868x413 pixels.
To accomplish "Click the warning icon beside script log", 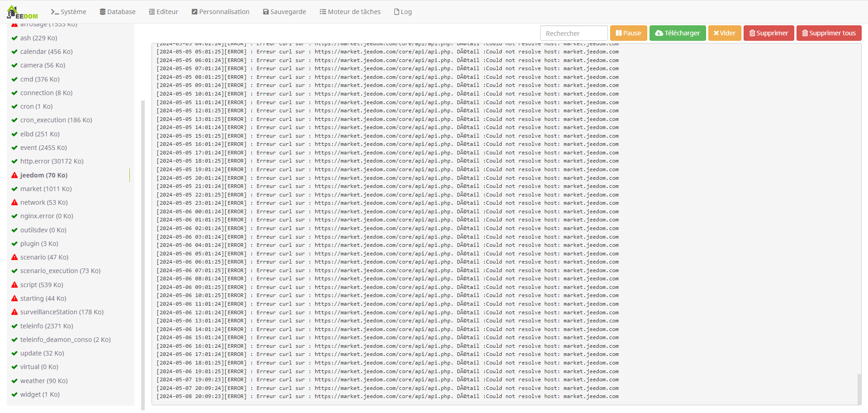I will pyautogui.click(x=14, y=285).
